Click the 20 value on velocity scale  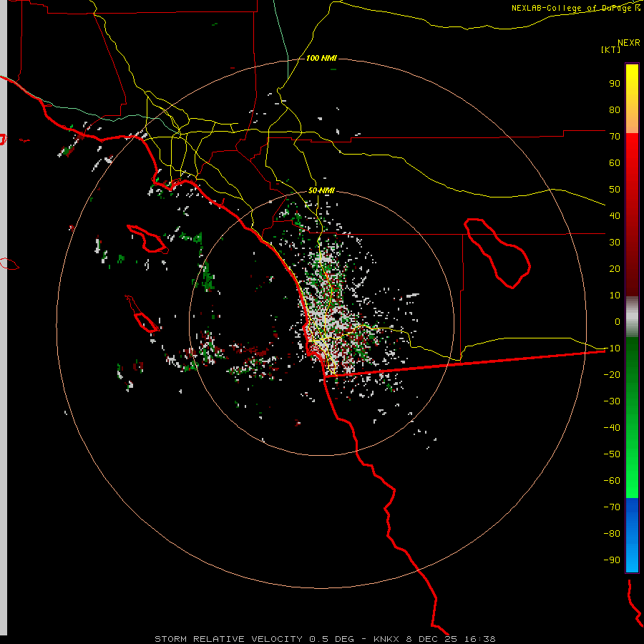click(x=615, y=268)
